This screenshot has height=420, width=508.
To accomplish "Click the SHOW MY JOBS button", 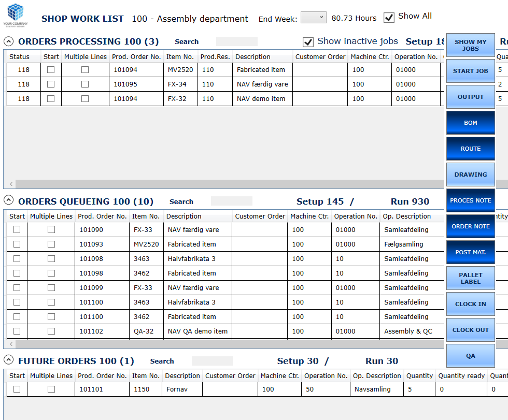I will pyautogui.click(x=470, y=45).
